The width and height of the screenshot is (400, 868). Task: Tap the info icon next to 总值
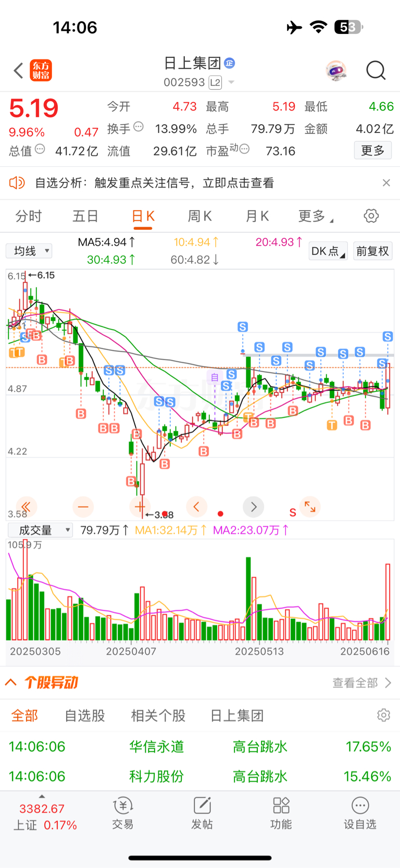click(40, 149)
